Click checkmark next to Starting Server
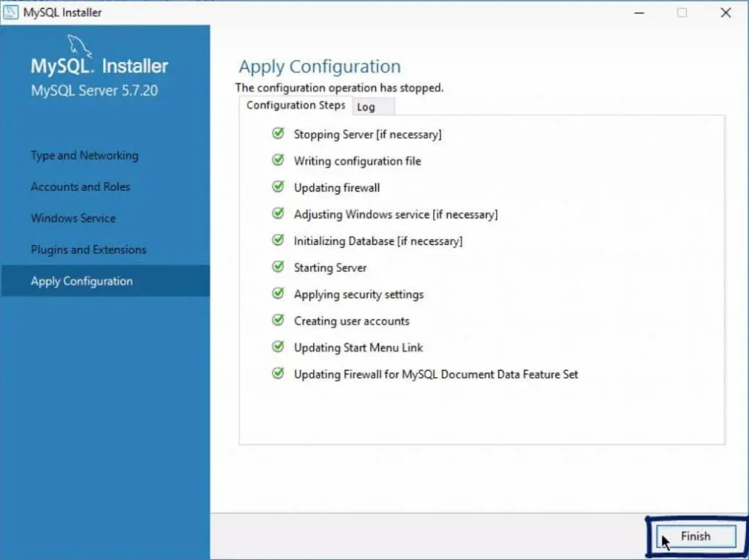The image size is (749, 560). pos(278,267)
